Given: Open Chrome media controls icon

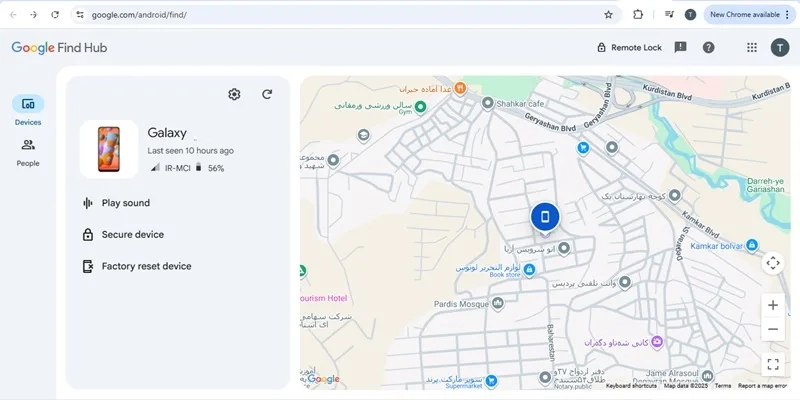Looking at the screenshot, I should click(669, 15).
